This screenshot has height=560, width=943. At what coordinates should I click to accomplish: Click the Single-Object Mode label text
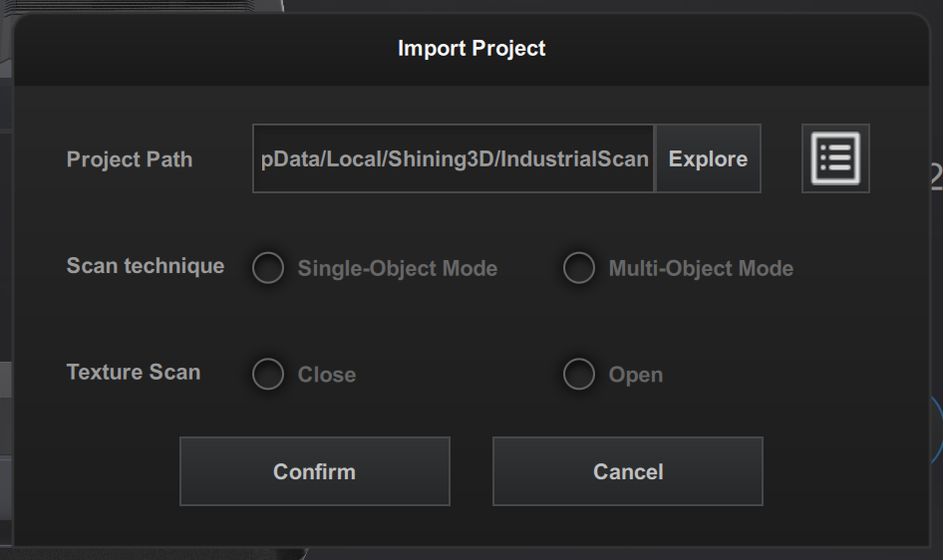(x=397, y=269)
